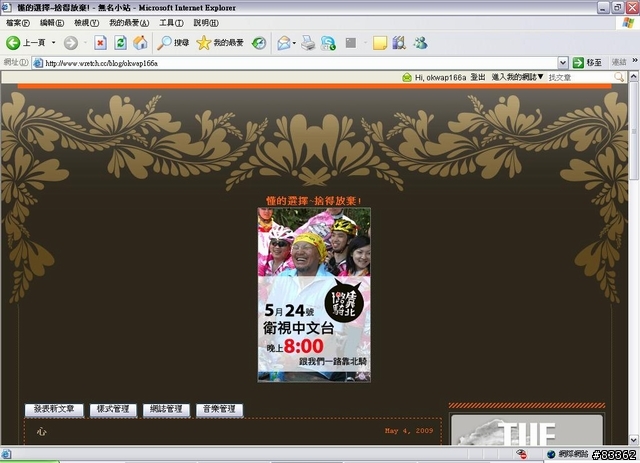
Task: Click the 音樂管理 button
Action: 220,410
